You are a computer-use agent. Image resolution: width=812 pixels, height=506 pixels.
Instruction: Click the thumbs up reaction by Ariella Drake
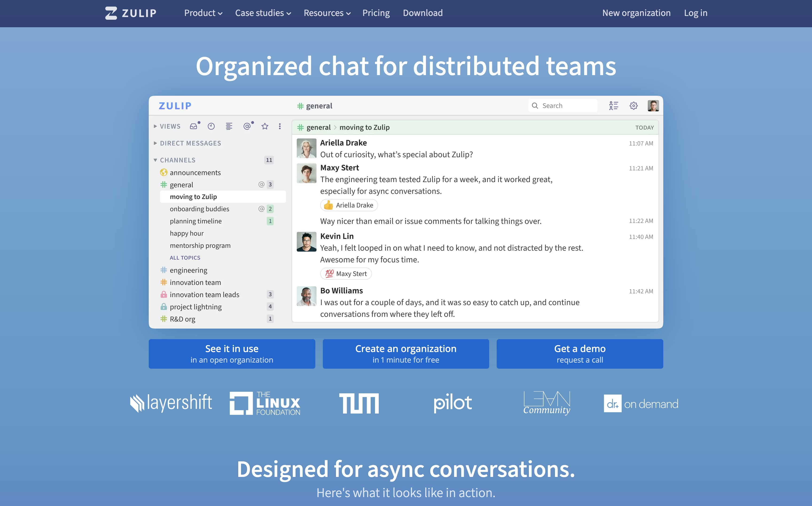(349, 205)
